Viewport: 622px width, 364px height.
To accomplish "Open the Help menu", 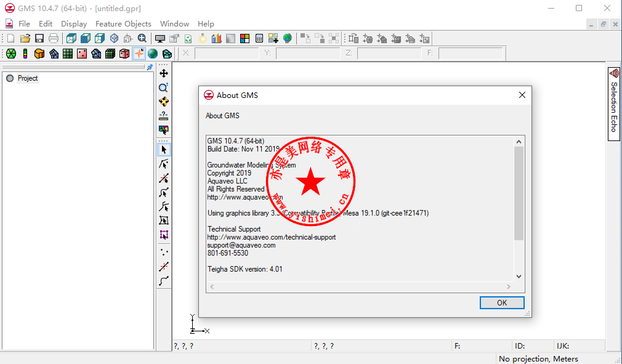I will (x=206, y=24).
